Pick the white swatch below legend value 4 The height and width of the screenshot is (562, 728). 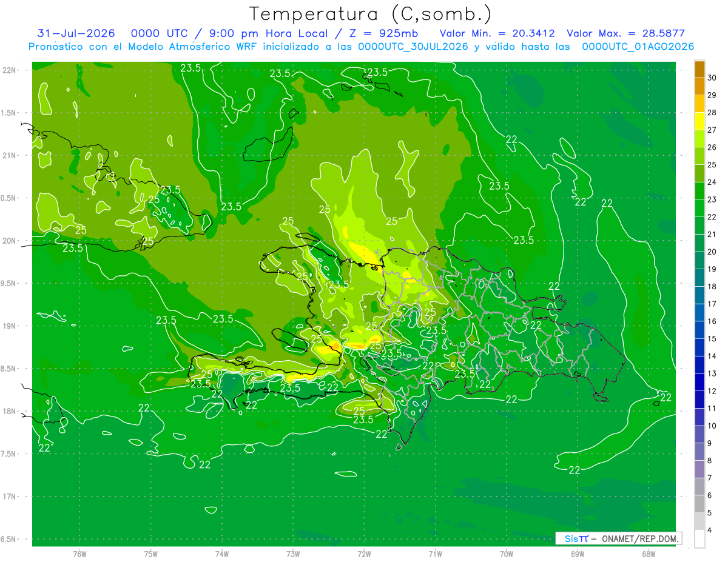pos(699,539)
